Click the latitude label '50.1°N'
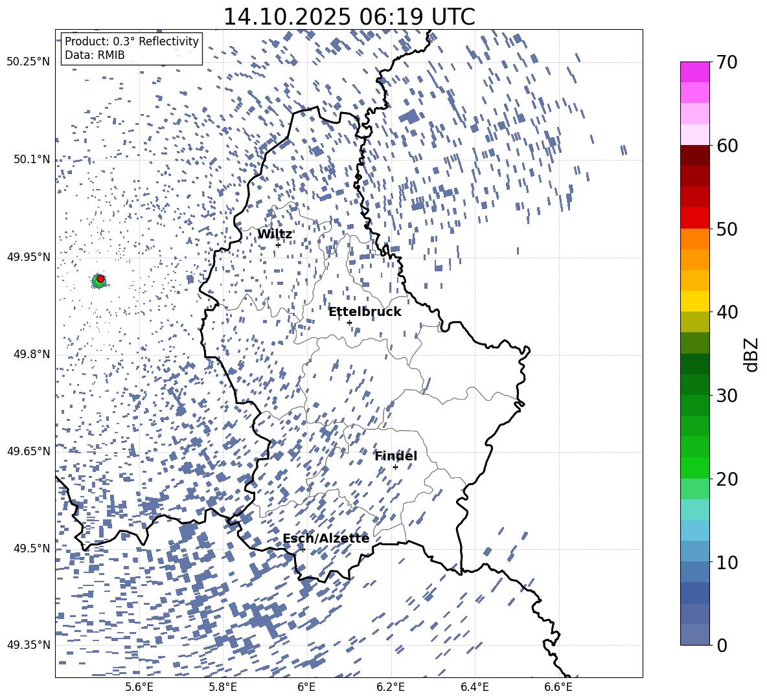 click(31, 159)
